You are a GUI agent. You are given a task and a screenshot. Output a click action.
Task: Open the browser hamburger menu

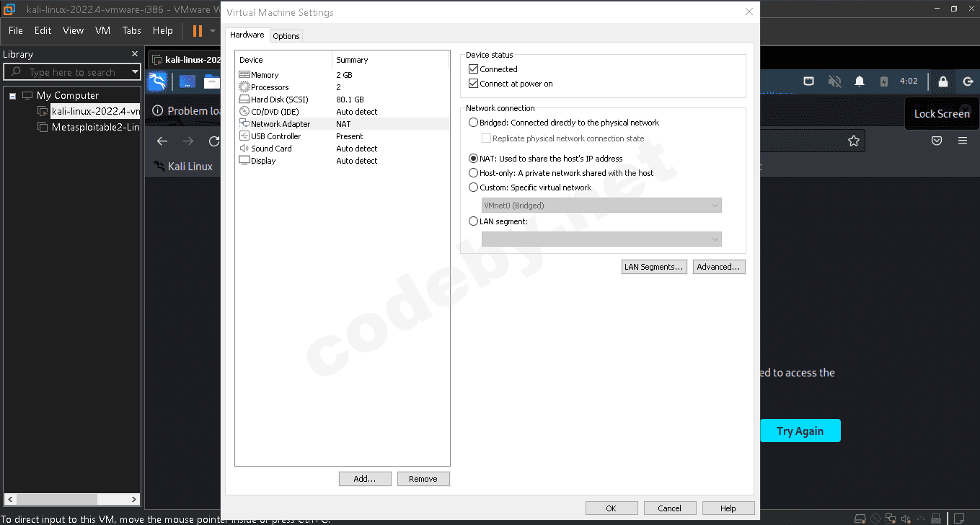click(x=963, y=141)
